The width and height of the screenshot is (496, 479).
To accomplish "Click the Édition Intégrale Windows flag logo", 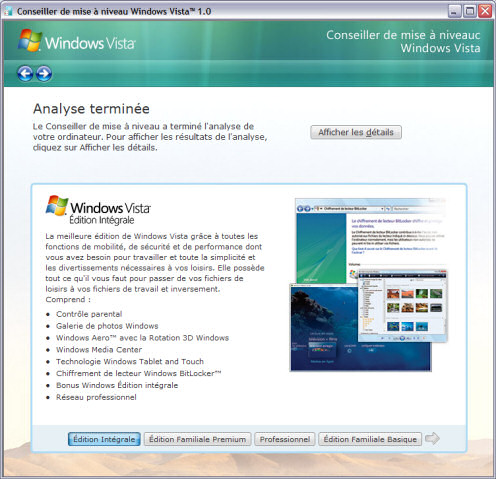I will coord(57,206).
